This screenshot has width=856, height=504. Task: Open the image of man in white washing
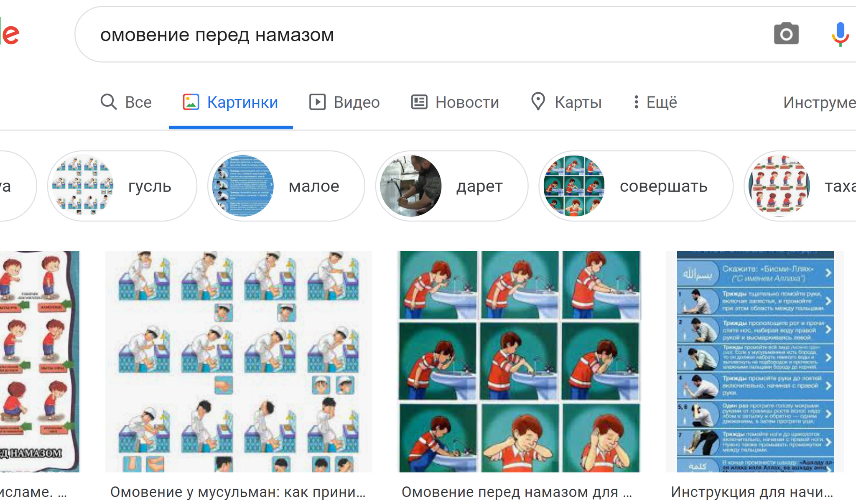[239, 361]
